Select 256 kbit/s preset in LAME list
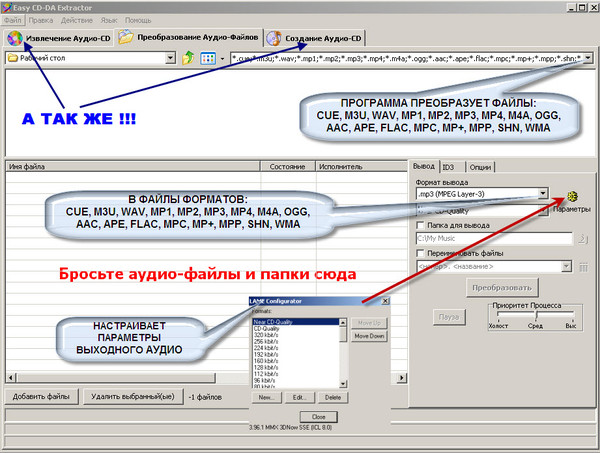This screenshot has height=453, width=600. (x=295, y=342)
